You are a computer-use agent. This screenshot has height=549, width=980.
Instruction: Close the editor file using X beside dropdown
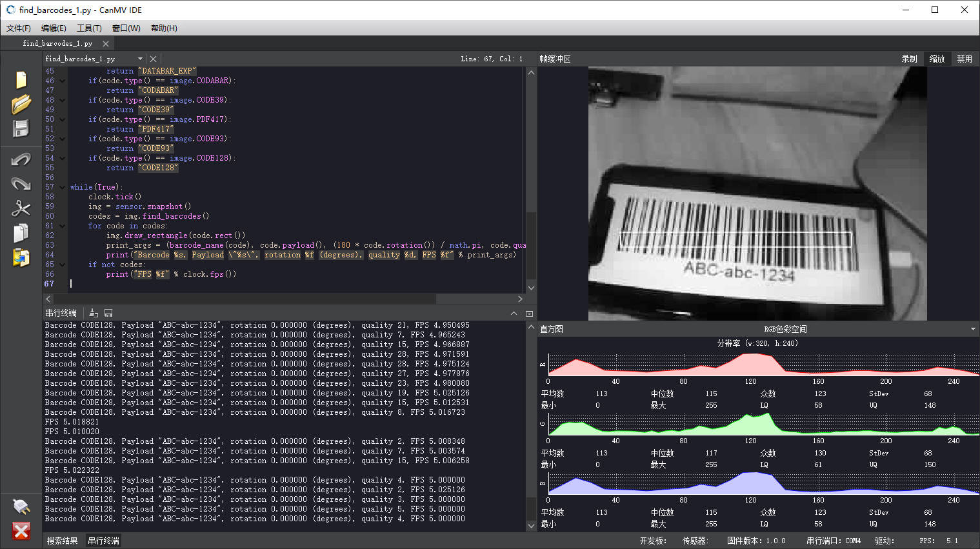click(153, 59)
